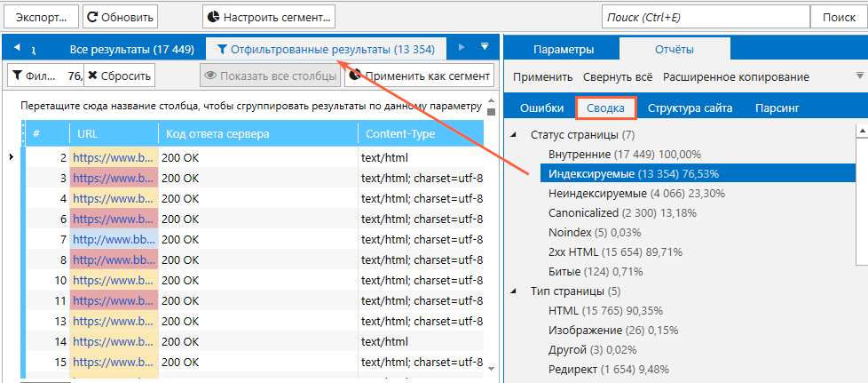This screenshot has height=383, width=868.
Task: Click Применить как сегмент button
Action: tap(420, 76)
